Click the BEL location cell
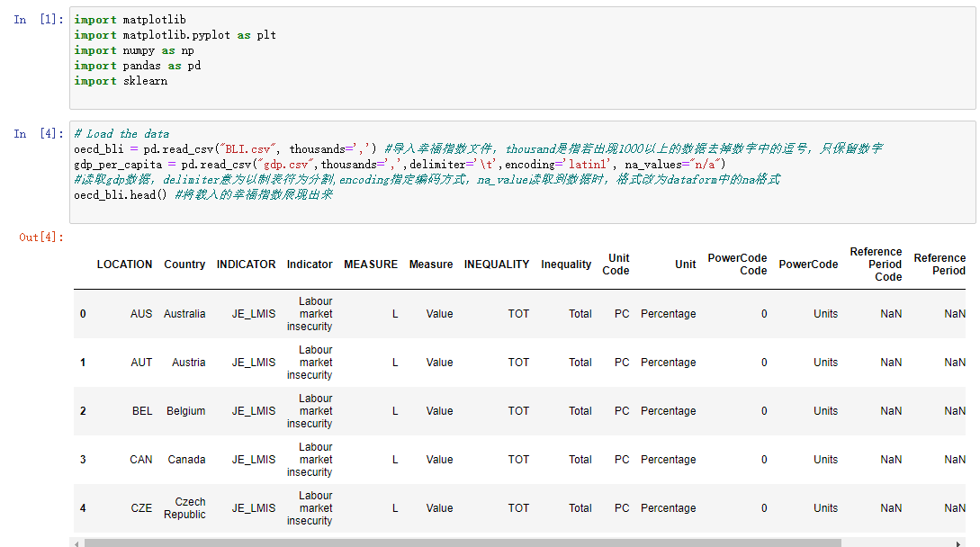This screenshot has width=980, height=547. (x=142, y=411)
